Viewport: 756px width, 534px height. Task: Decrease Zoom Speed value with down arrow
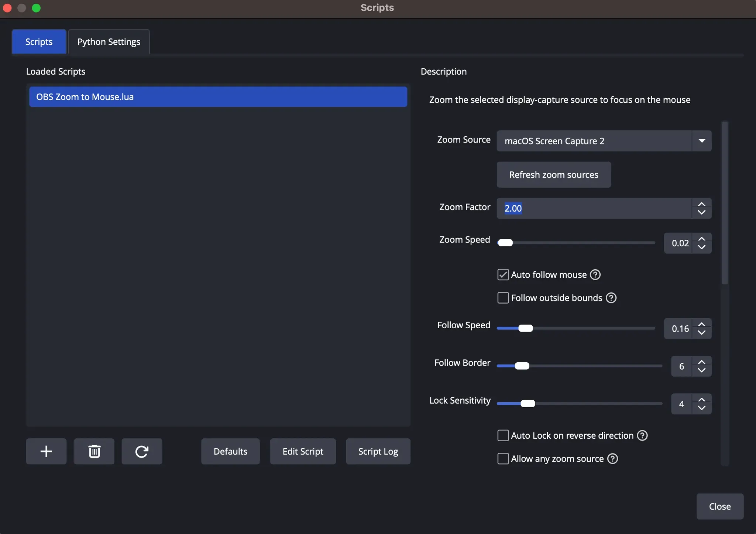[702, 247]
